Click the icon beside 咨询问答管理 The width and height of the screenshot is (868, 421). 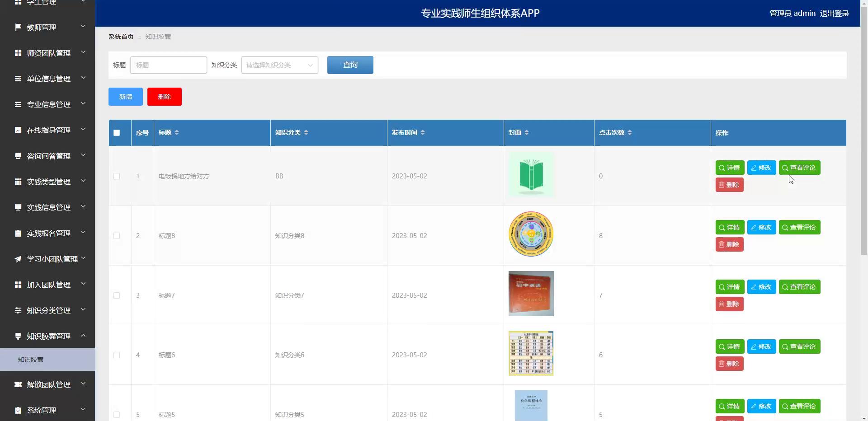coord(18,156)
